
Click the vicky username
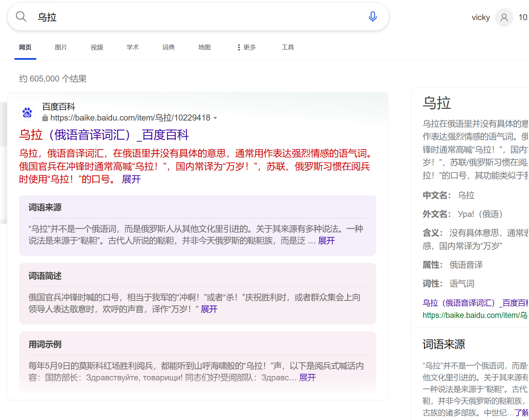tap(481, 17)
